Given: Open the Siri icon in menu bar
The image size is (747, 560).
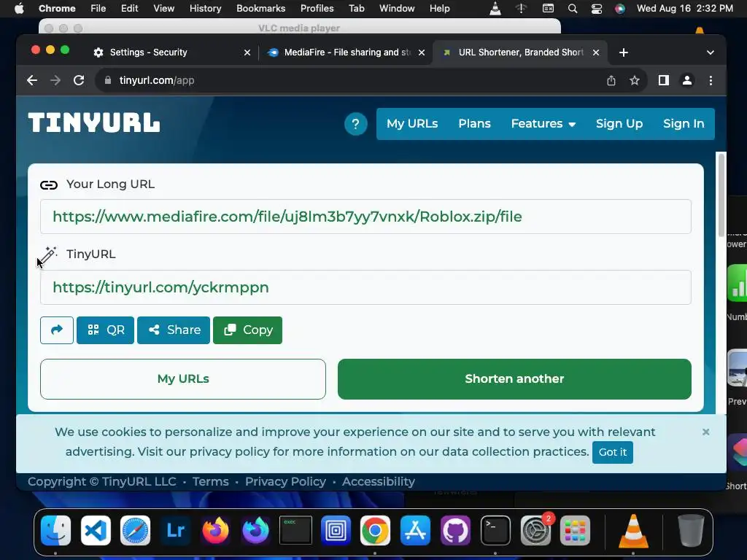Looking at the screenshot, I should pos(620,9).
